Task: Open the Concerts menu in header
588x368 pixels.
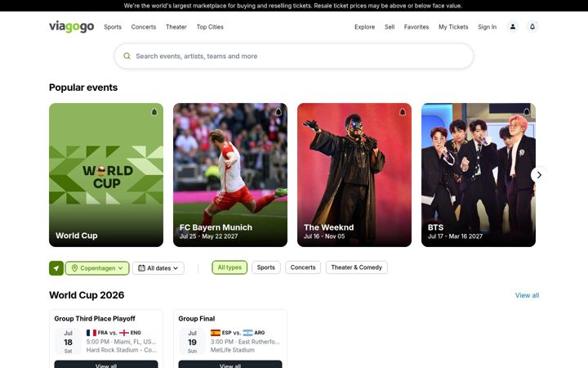Action: point(144,27)
